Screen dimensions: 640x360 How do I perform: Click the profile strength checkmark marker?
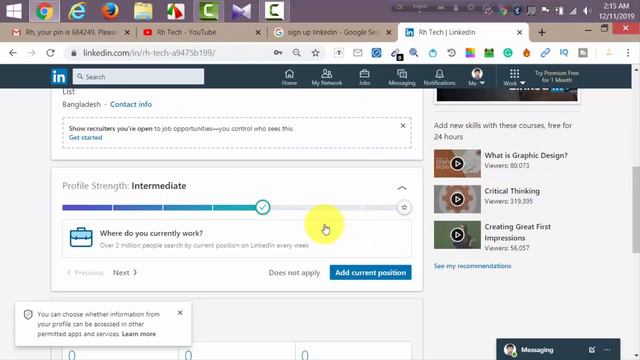click(263, 207)
